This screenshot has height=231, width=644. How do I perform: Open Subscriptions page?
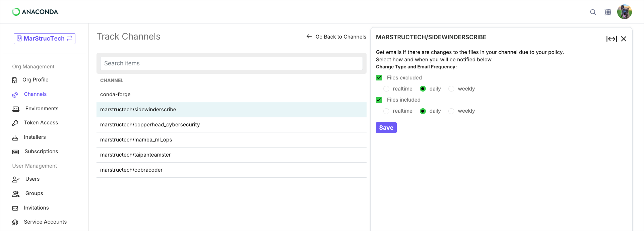[x=41, y=152]
